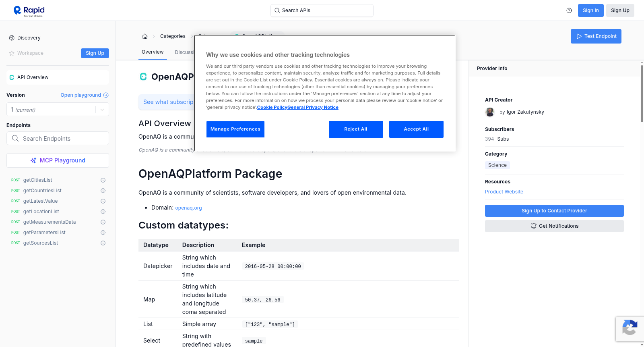Open info icon for getMeasurementsData

pyautogui.click(x=103, y=222)
